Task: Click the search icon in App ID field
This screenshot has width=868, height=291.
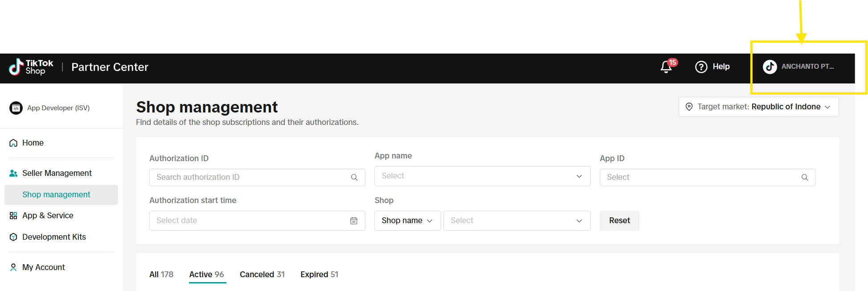Action: (805, 177)
